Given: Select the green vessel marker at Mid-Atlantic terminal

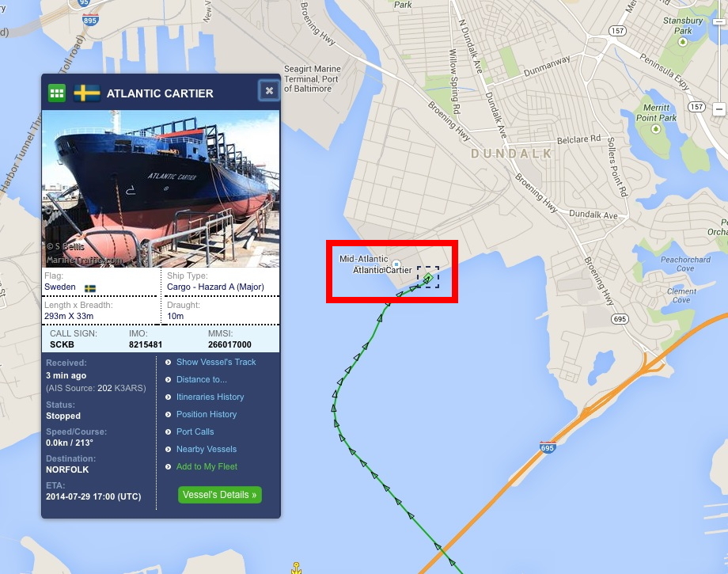Looking at the screenshot, I should [x=428, y=278].
